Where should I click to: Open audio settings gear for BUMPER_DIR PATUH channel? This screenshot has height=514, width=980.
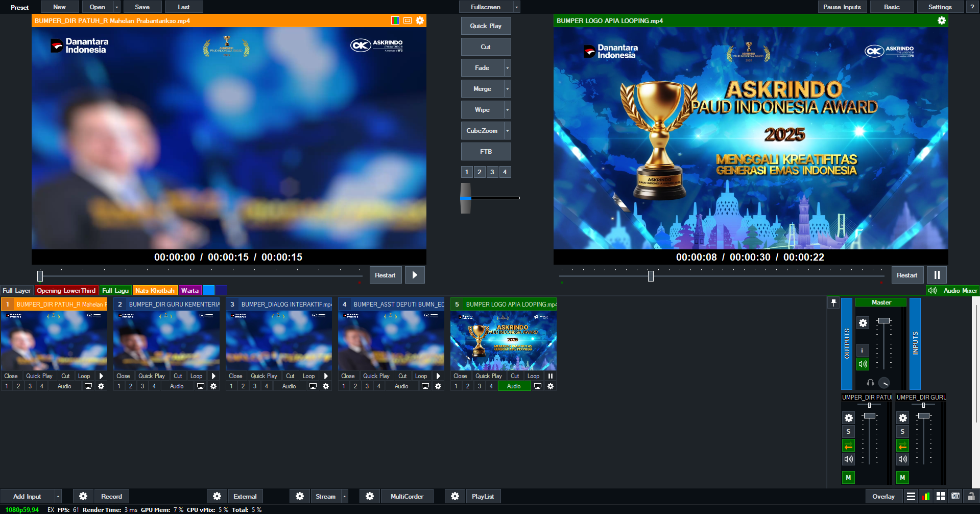pyautogui.click(x=848, y=418)
